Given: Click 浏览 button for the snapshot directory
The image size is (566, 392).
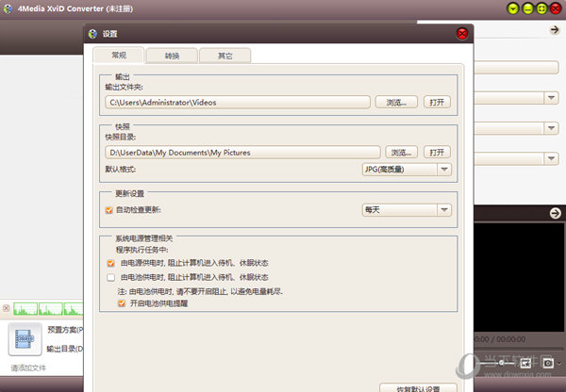Looking at the screenshot, I should 402,153.
